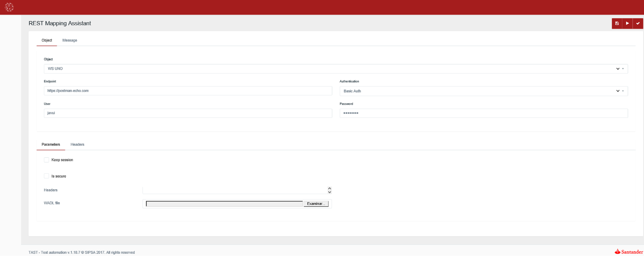
Task: Switch to the Message tab
Action: coord(70,40)
